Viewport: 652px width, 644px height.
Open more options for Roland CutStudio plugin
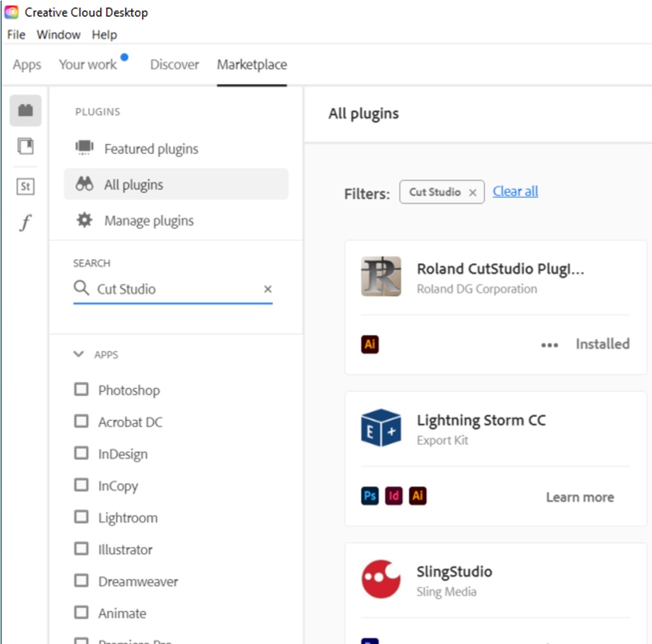point(549,344)
